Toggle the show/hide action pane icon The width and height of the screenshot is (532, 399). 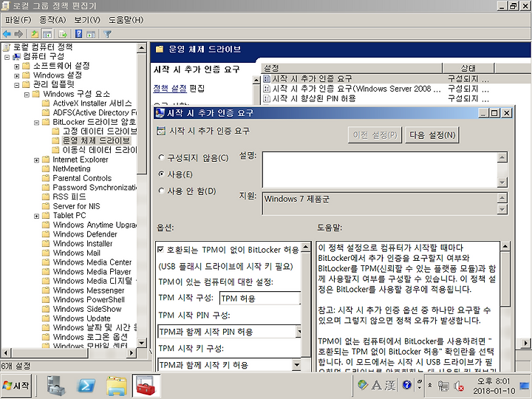91,34
